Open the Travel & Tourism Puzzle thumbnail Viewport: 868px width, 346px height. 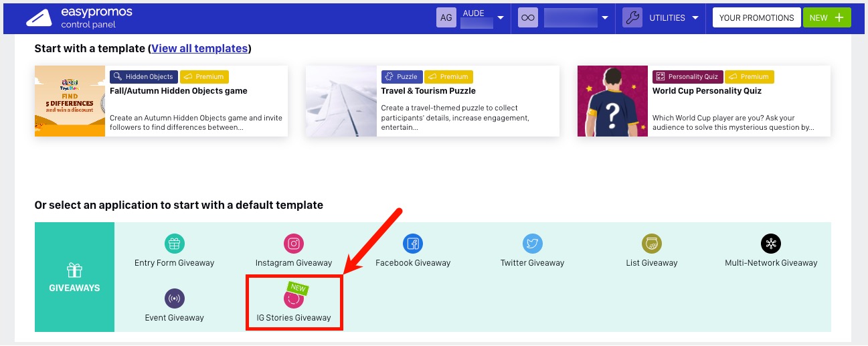341,101
